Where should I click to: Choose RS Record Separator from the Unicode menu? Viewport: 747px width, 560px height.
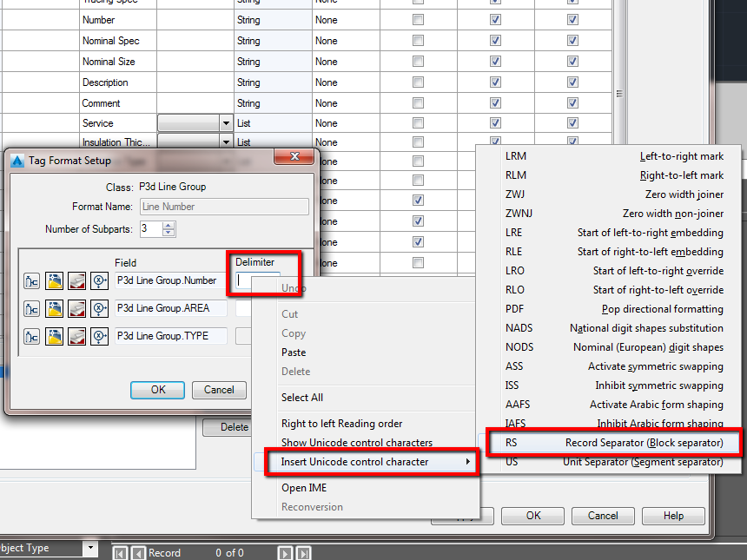coord(608,443)
